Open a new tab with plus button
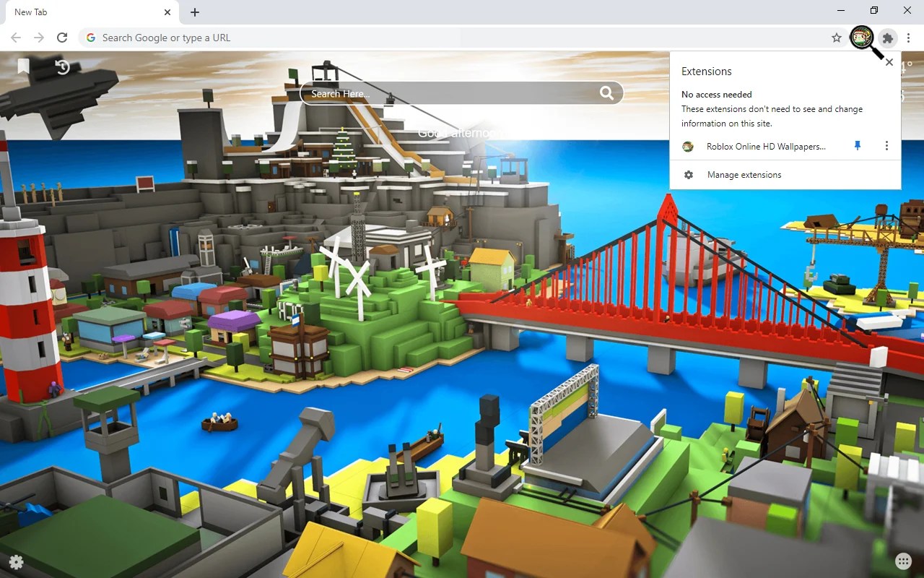924x578 pixels. click(195, 12)
